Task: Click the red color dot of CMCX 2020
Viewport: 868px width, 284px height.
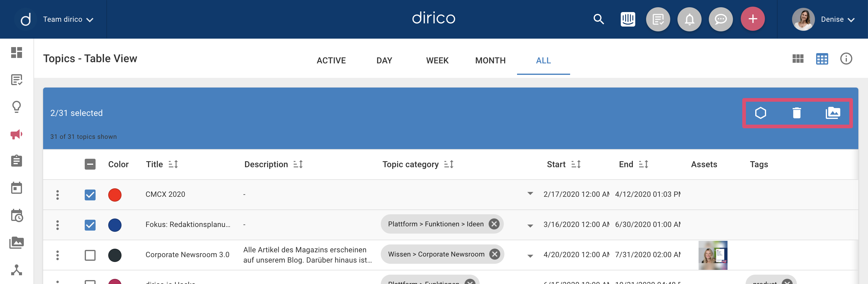Action: click(x=115, y=195)
